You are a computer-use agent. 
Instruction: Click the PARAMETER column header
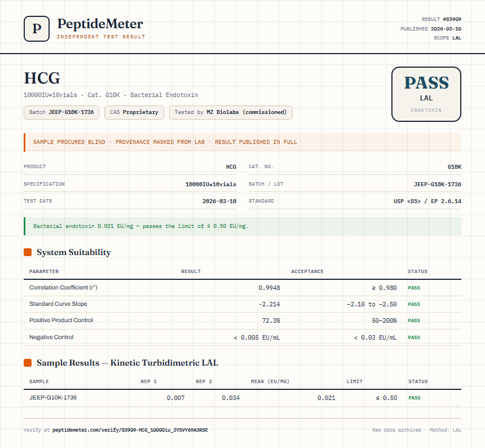44,271
